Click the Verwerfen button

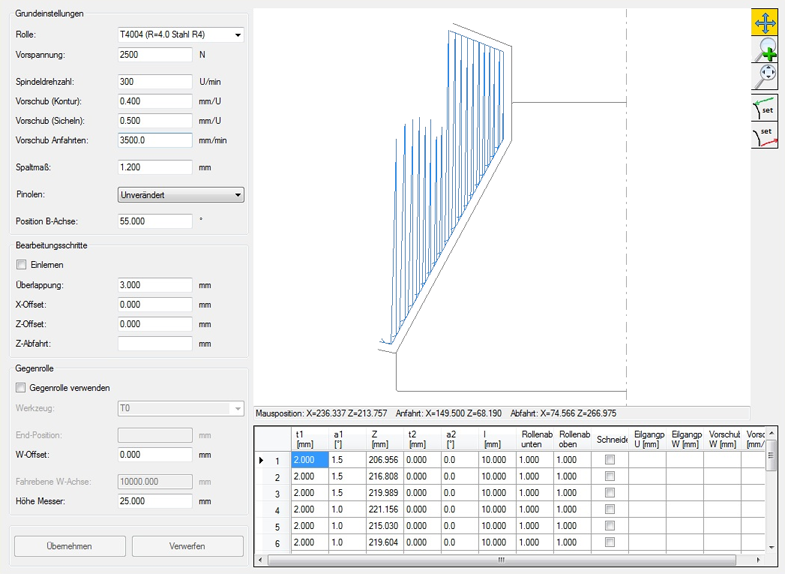[x=187, y=546]
